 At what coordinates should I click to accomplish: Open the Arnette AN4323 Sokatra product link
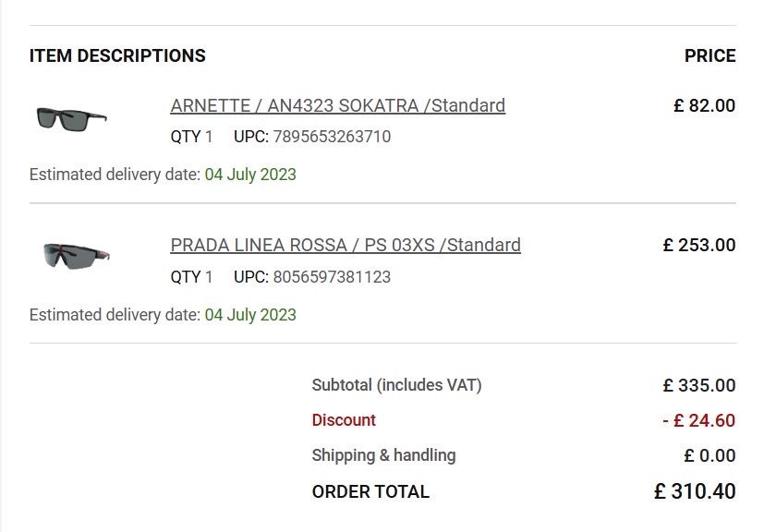pos(337,105)
